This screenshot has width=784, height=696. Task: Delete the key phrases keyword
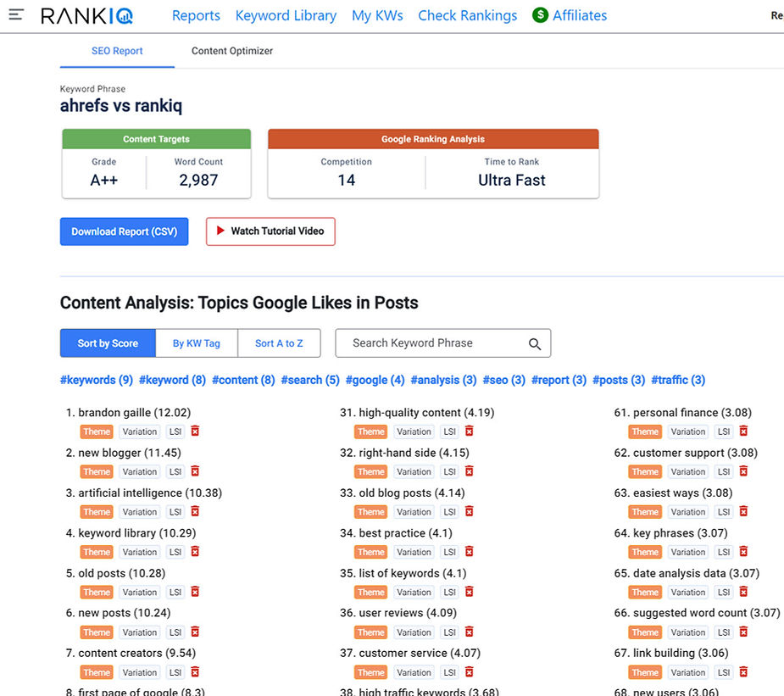coord(743,552)
